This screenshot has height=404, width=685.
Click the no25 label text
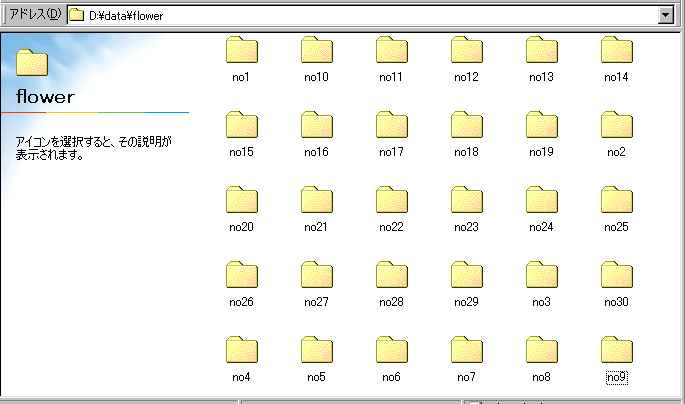(x=616, y=227)
